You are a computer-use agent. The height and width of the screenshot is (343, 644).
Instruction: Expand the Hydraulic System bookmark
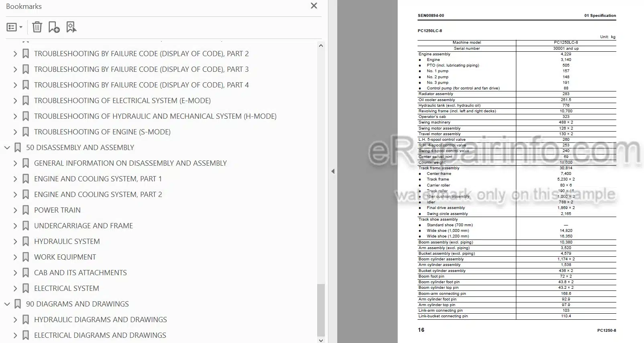point(15,242)
